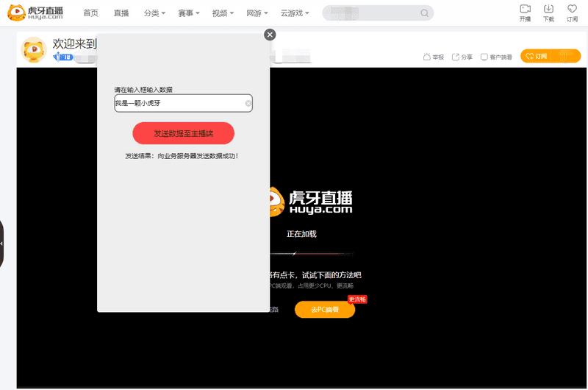Open the 订阅 heart icon in header
This screenshot has height=390, width=588.
[x=572, y=9]
